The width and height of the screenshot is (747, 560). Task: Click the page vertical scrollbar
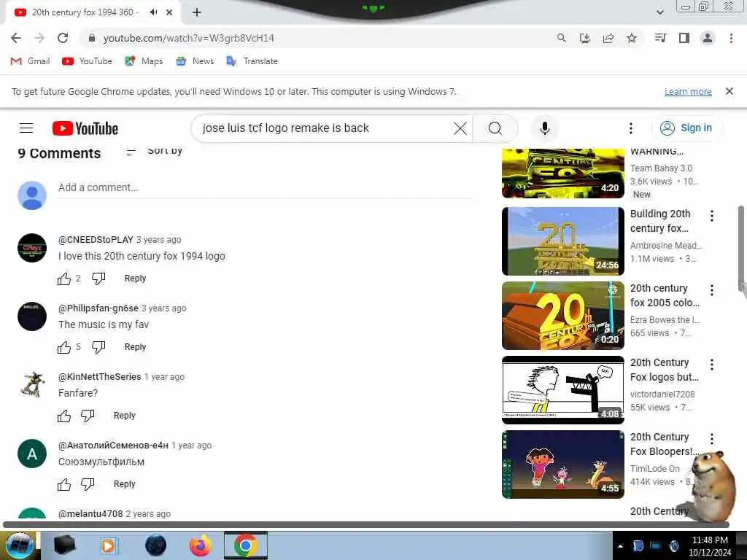point(742,249)
